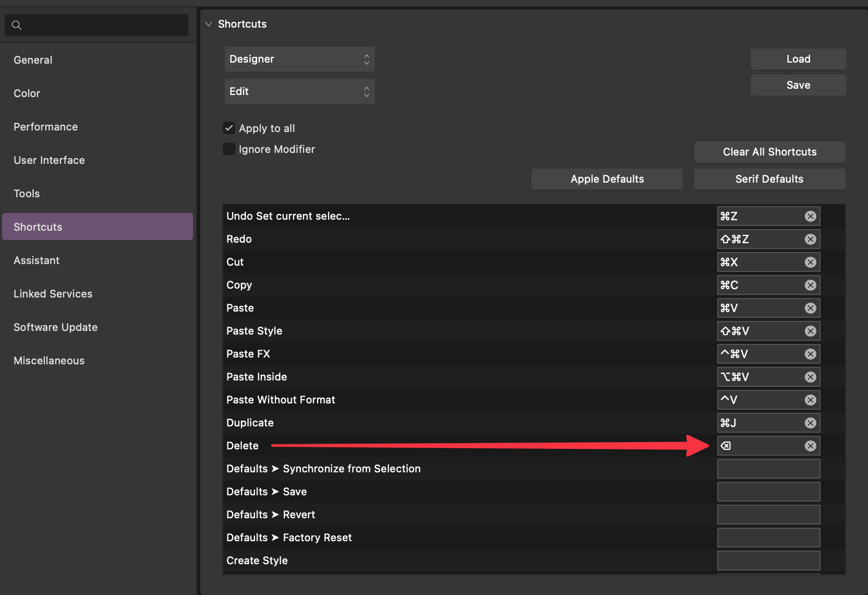Click the Serif Defaults button
This screenshot has width=868, height=595.
pos(769,179)
